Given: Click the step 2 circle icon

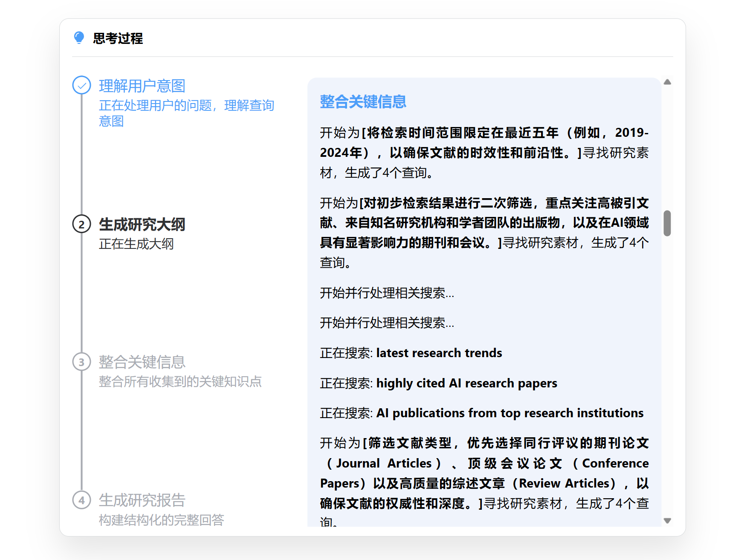Looking at the screenshot, I should pos(81,224).
